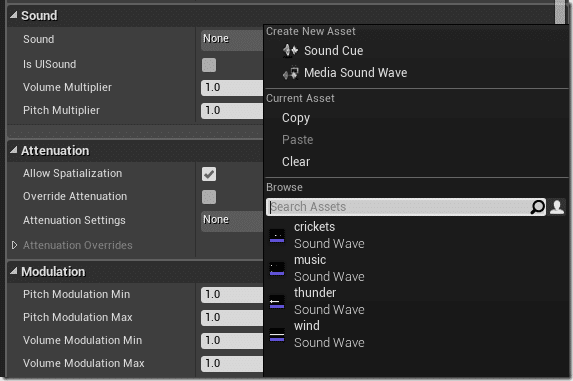Collapse the Sound section
This screenshot has height=381, width=573.
[14, 15]
